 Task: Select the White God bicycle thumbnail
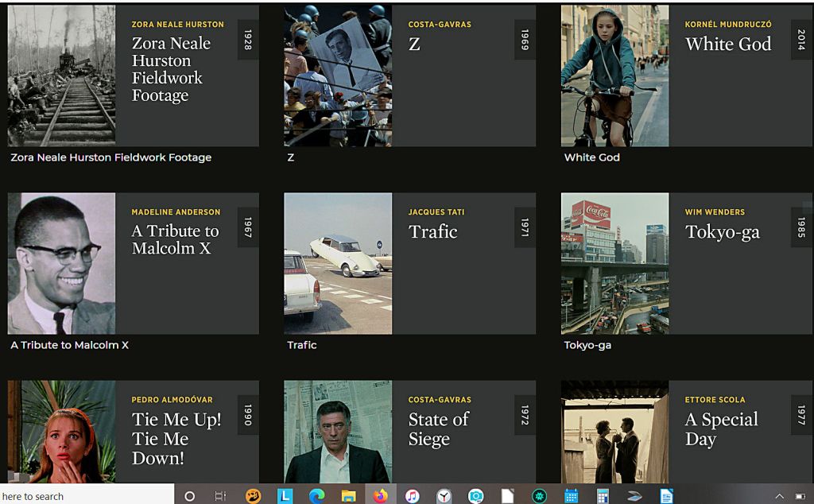[x=614, y=76]
